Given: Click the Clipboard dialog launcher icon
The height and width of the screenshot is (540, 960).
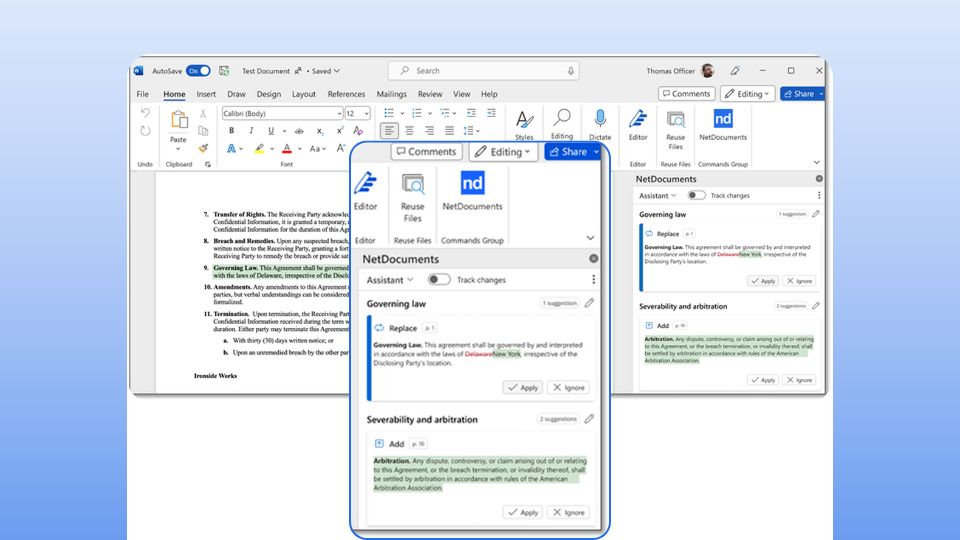Looking at the screenshot, I should (208, 164).
